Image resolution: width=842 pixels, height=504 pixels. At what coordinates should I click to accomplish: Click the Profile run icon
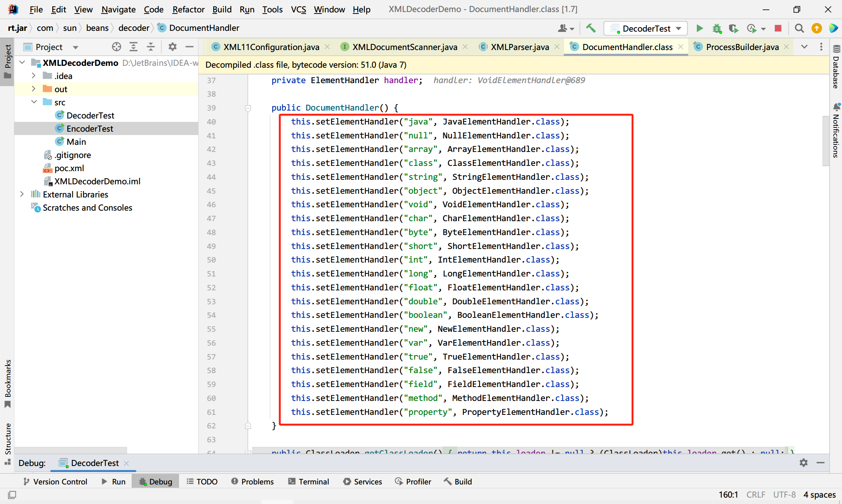tap(751, 28)
